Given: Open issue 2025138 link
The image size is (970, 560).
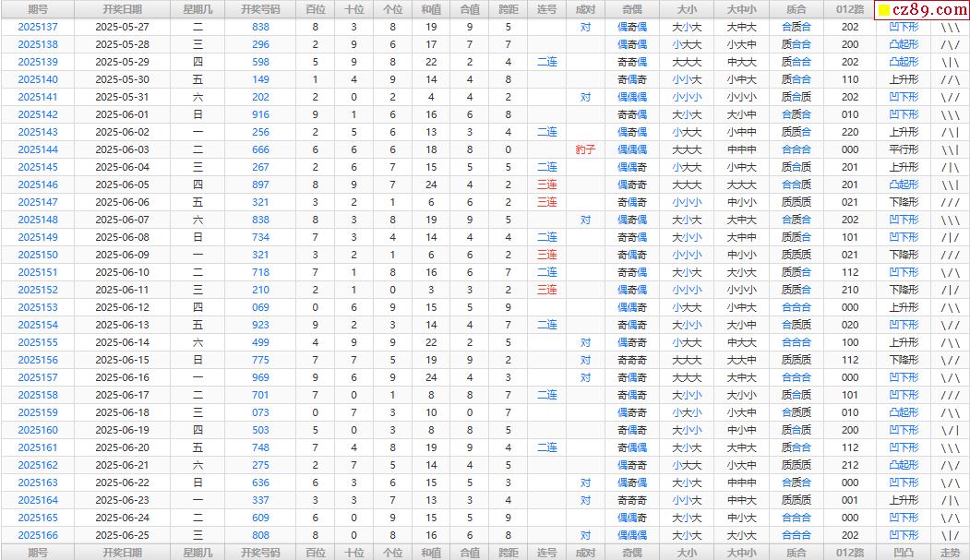Looking at the screenshot, I should pyautogui.click(x=38, y=44).
